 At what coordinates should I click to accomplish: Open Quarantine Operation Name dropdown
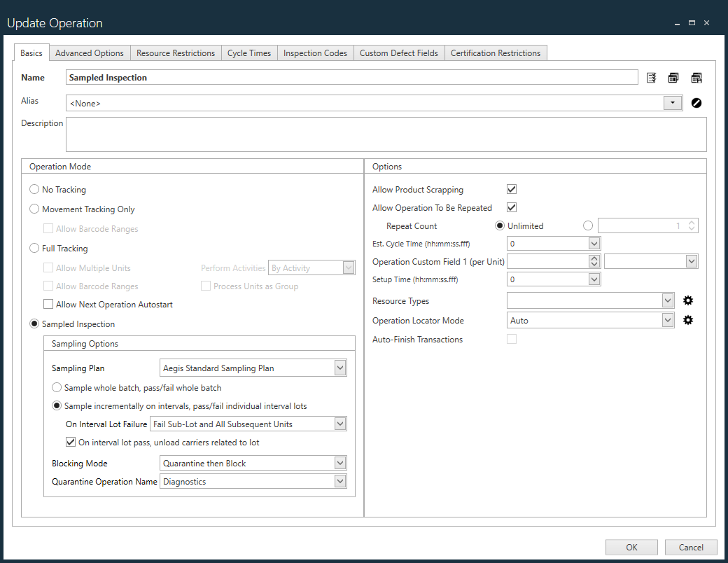pos(340,481)
